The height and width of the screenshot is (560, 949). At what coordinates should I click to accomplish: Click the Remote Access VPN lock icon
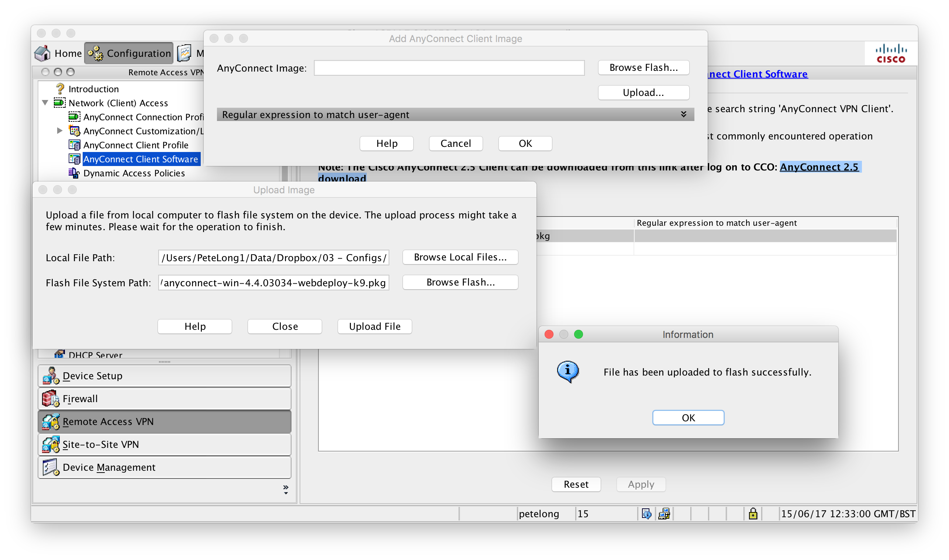pyautogui.click(x=51, y=422)
